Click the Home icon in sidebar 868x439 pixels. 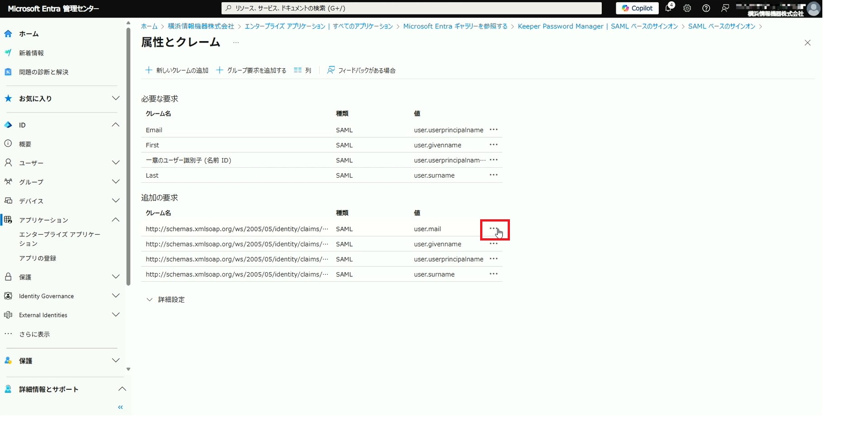pyautogui.click(x=8, y=34)
